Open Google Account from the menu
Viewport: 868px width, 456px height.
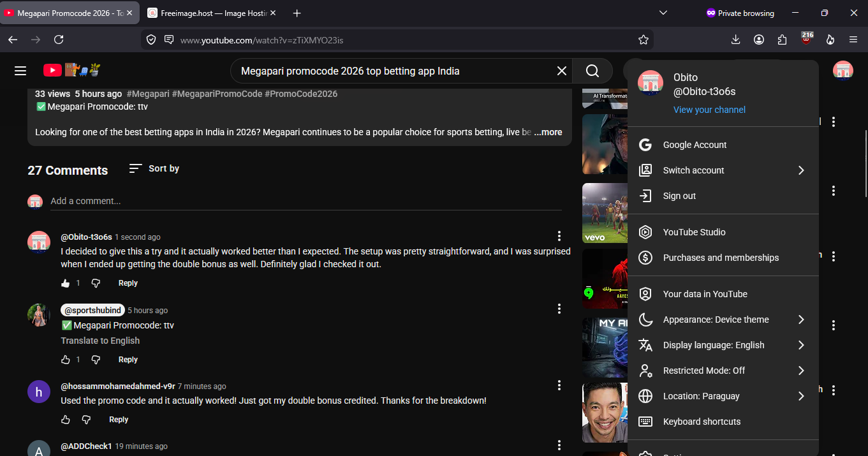(723, 145)
